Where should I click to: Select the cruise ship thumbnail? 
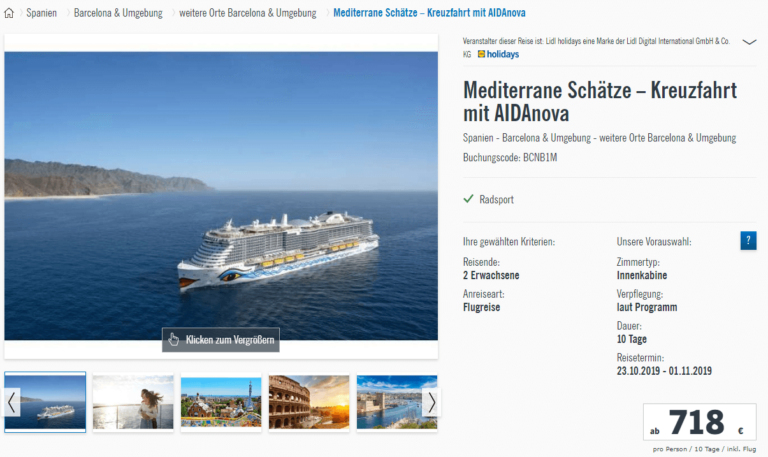[x=45, y=402]
